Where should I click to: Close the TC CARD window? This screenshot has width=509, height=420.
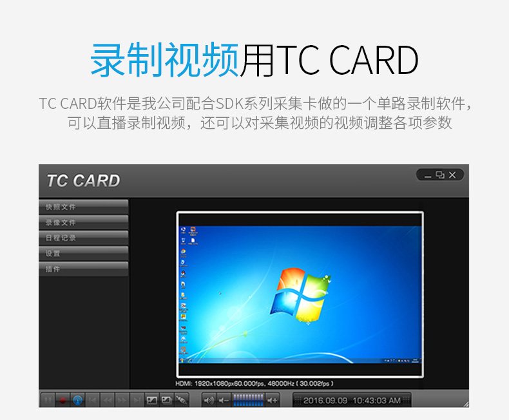click(x=452, y=175)
